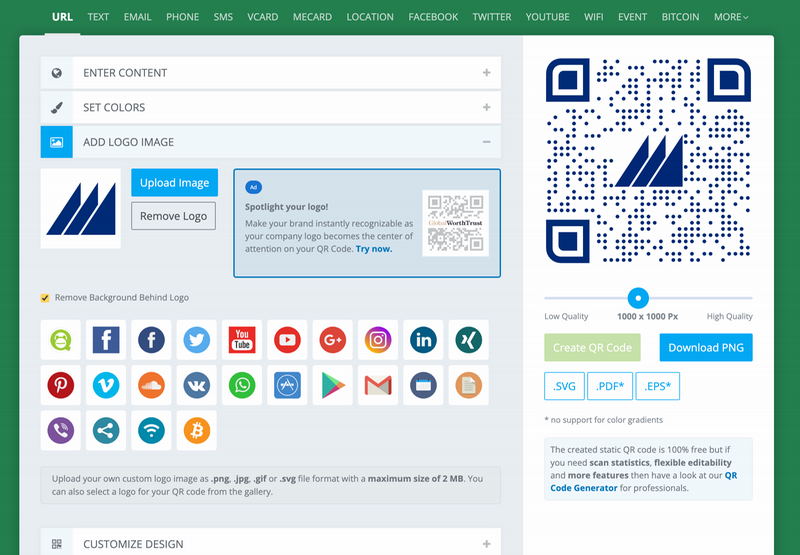Choose the round Facebook logo

tap(152, 340)
